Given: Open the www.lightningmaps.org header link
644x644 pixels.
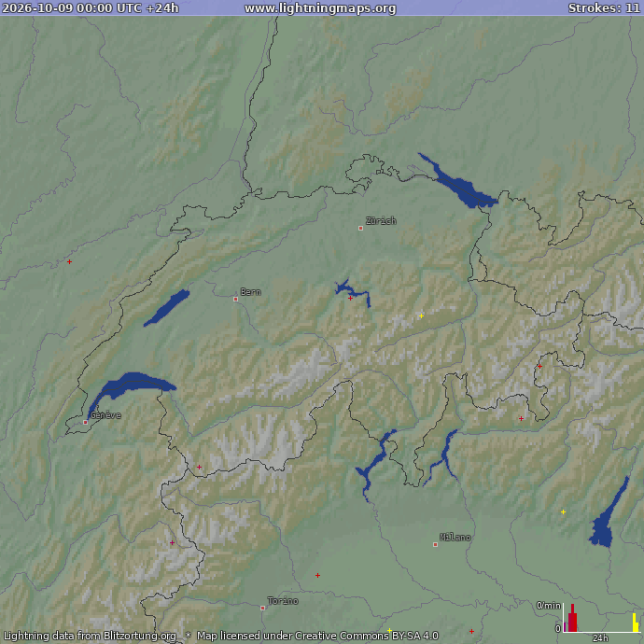Looking at the screenshot, I should click(320, 8).
